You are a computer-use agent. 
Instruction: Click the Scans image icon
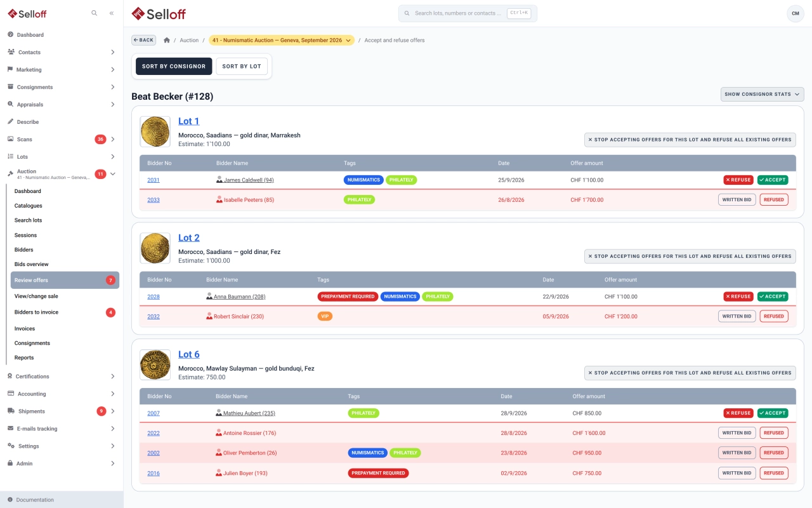11,139
